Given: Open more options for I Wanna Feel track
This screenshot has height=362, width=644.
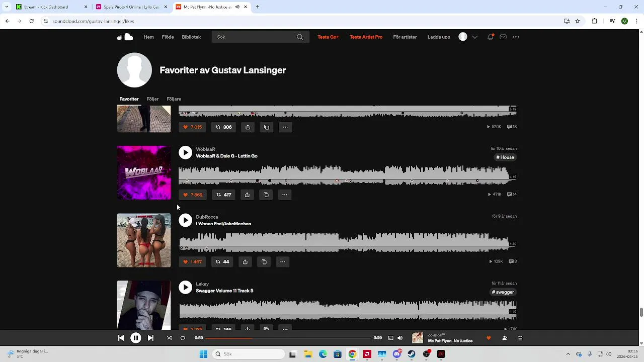Looking at the screenshot, I should (283, 261).
